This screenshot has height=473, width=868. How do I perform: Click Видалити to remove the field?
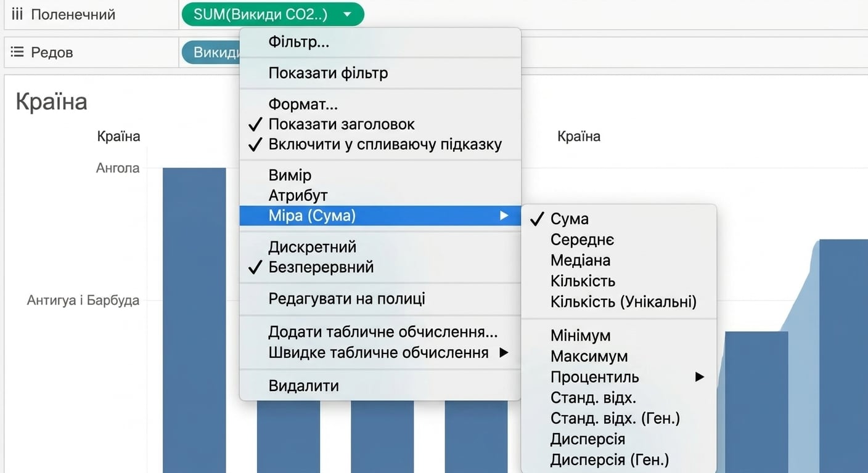coord(380,386)
